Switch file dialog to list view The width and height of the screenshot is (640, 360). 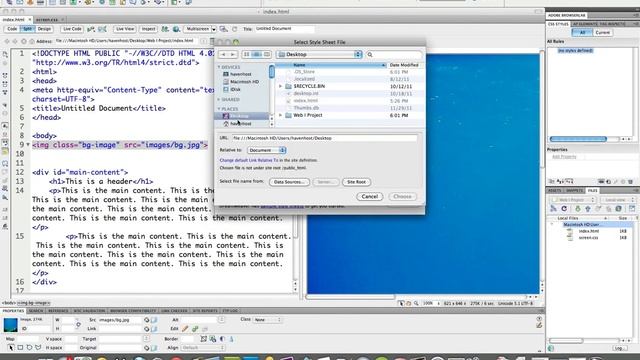click(x=257, y=54)
